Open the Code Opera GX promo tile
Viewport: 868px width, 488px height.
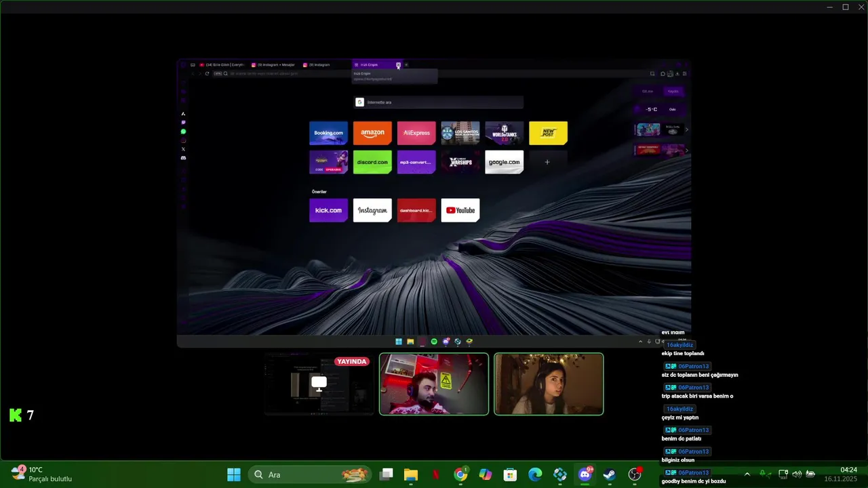[328, 162]
